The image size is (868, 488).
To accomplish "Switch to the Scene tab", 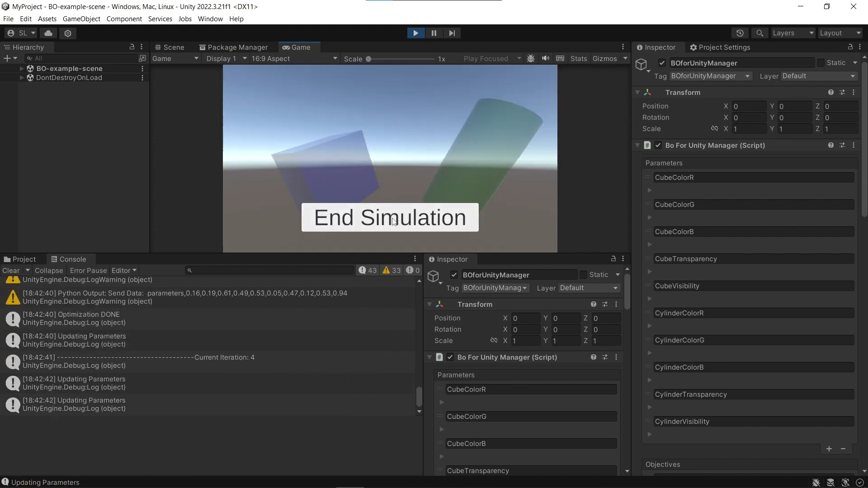I will (170, 47).
